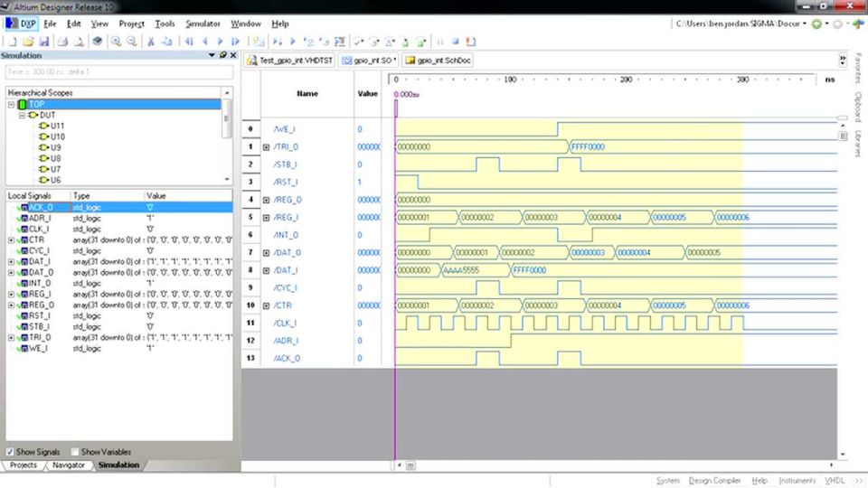Click the DXP system menu icon
868x488 pixels.
click(x=21, y=23)
